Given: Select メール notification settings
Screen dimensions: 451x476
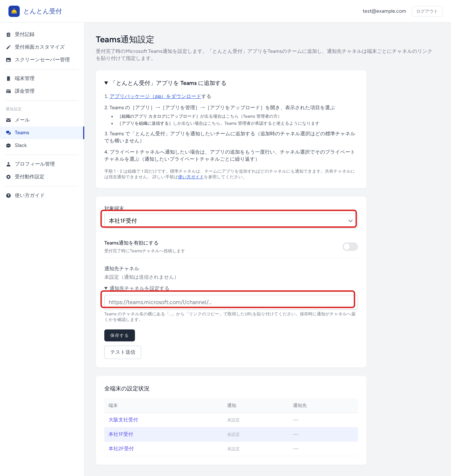Looking at the screenshot, I should pos(42,120).
